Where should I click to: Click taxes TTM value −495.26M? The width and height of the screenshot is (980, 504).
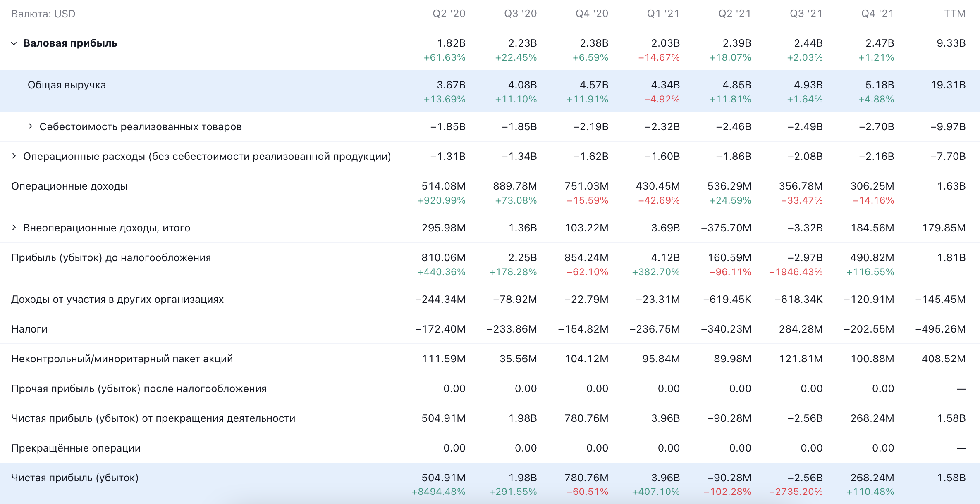pos(941,329)
